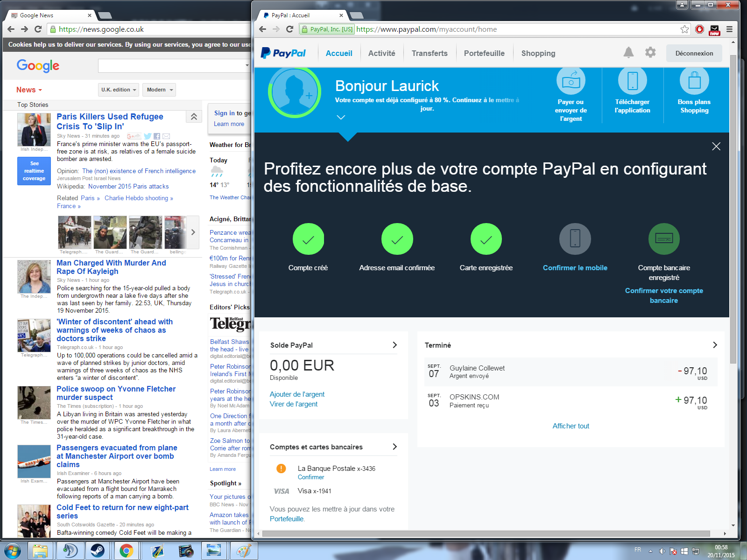The width and height of the screenshot is (747, 560).
Task: Open the Portefeuille tab
Action: [484, 53]
